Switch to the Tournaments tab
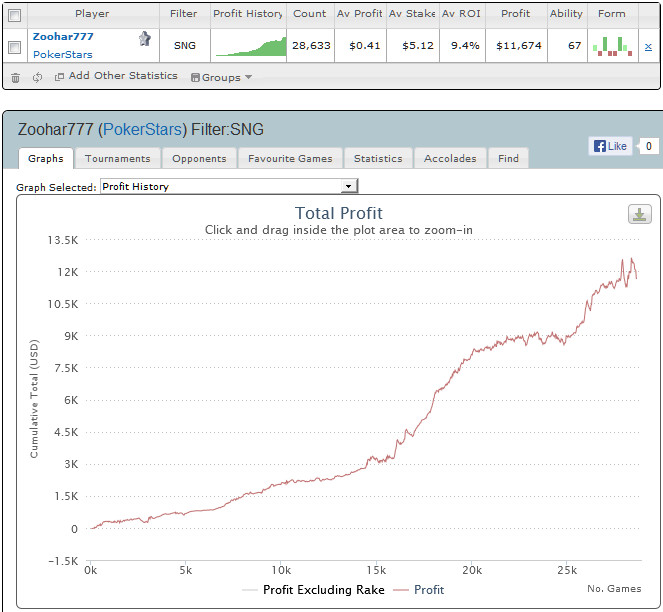This screenshot has width=663, height=612. (117, 158)
